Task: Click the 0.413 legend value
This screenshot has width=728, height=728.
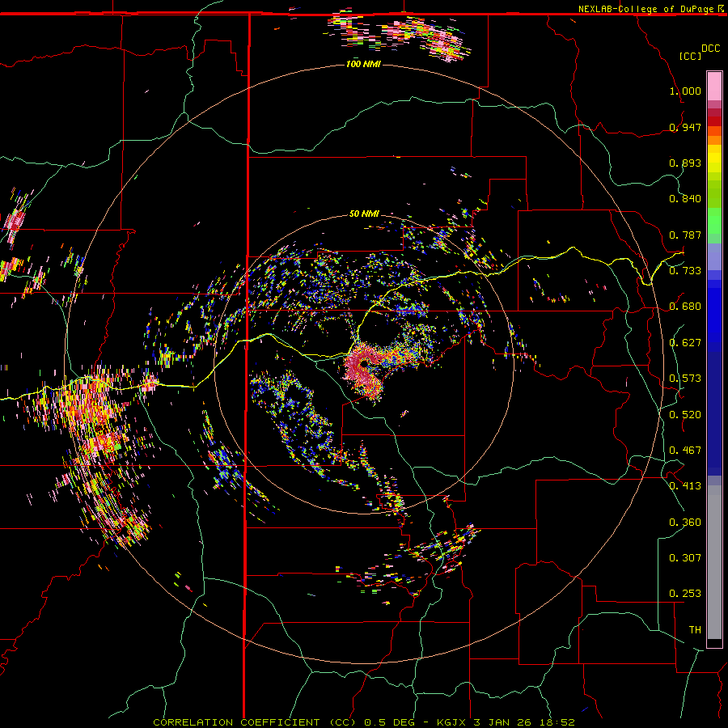Action: click(x=685, y=486)
